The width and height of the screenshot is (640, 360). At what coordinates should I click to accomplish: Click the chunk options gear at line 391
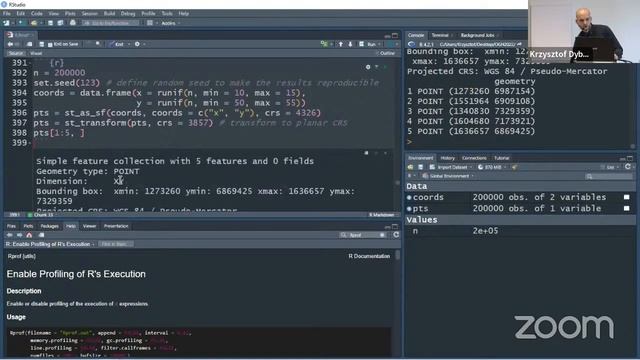tap(368, 67)
